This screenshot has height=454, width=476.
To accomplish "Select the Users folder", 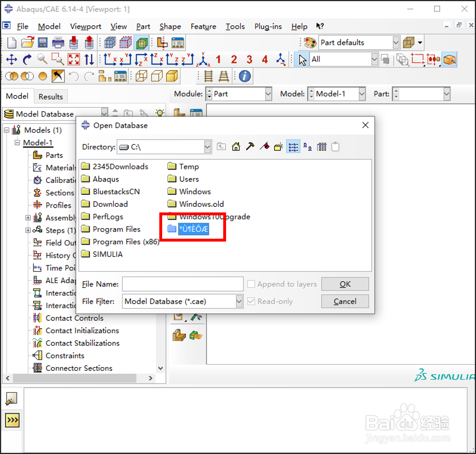I will (x=183, y=179).
